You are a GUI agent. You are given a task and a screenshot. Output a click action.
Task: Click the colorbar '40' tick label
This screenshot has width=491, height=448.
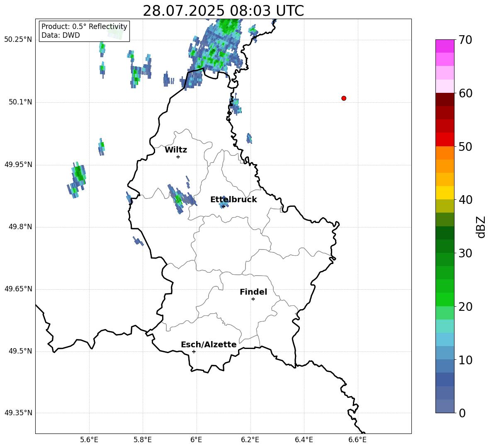tap(466, 200)
